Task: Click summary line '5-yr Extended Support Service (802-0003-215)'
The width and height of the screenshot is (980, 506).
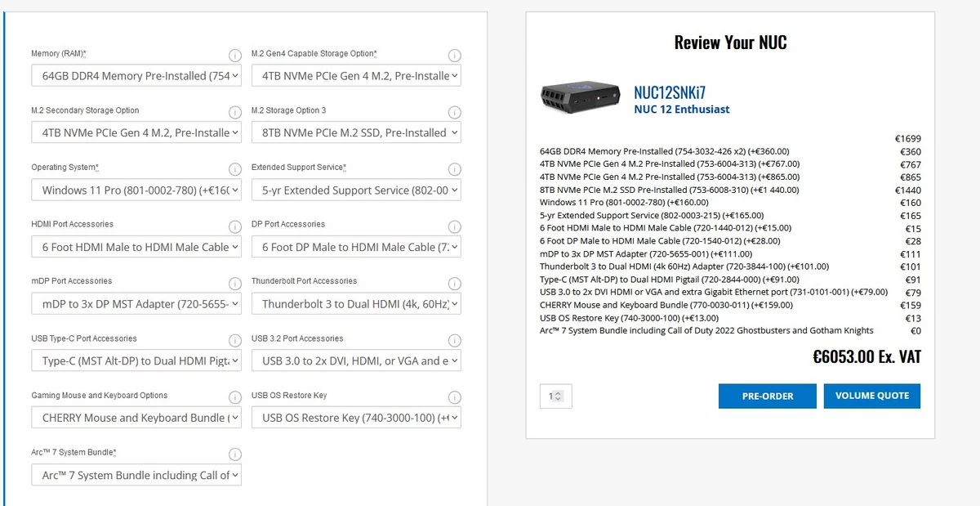Action: pos(650,216)
